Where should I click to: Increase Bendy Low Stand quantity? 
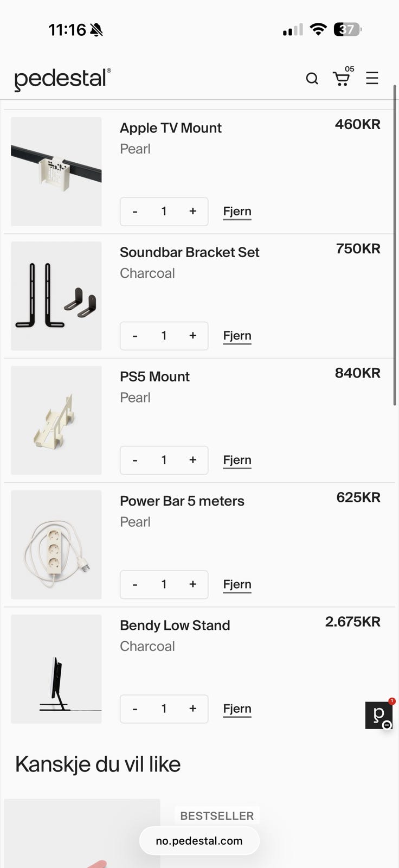(x=192, y=709)
